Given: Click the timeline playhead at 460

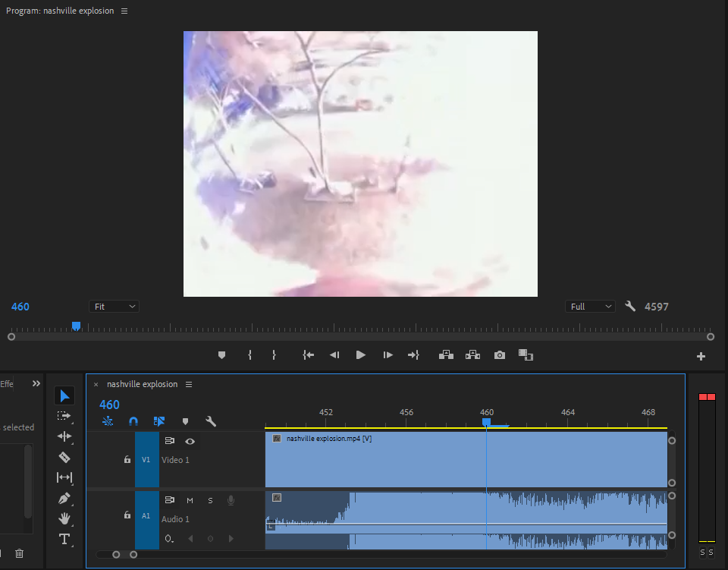Looking at the screenshot, I should click(486, 422).
